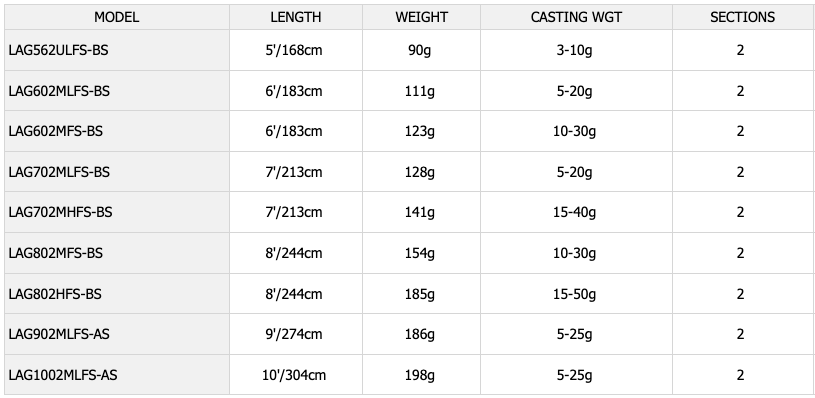The image size is (815, 398).
Task: Select the LAG702MHFS-BS model cell
Action: [117, 212]
